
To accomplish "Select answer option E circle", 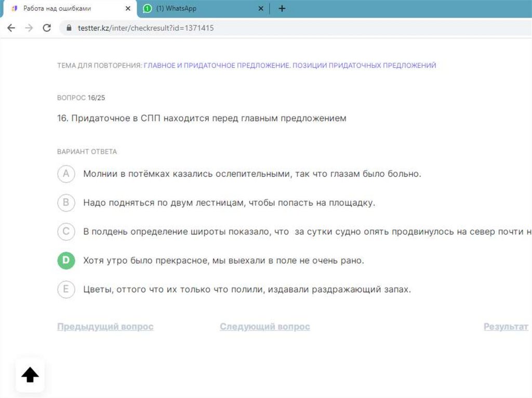I will pos(66,290).
